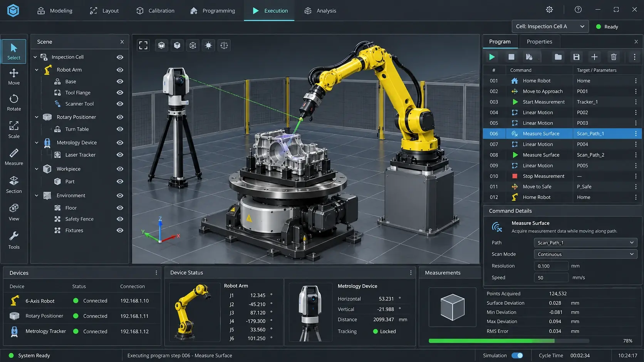The width and height of the screenshot is (644, 362).
Task: Open row 006 Measure Surface options
Action: click(x=636, y=133)
